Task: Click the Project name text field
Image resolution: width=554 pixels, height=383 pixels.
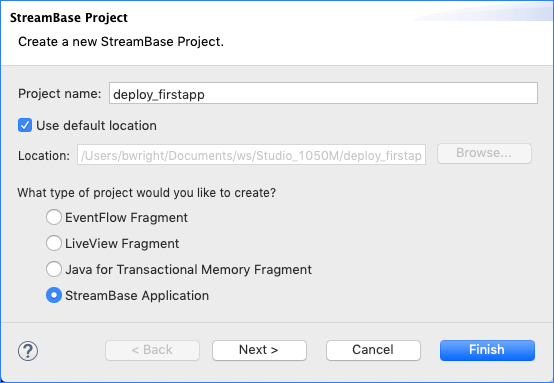Action: (x=323, y=93)
